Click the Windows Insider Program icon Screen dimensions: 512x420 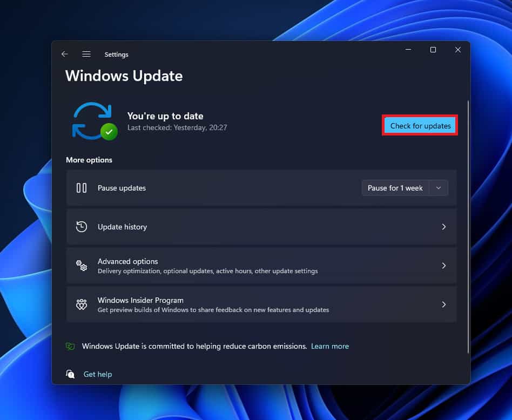82,304
